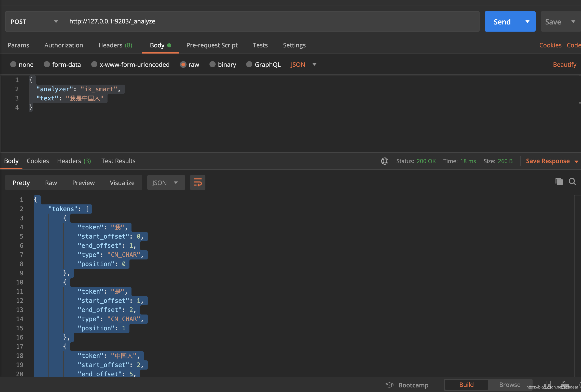The image size is (581, 392).
Task: Click the Beautify link
Action: tap(564, 64)
